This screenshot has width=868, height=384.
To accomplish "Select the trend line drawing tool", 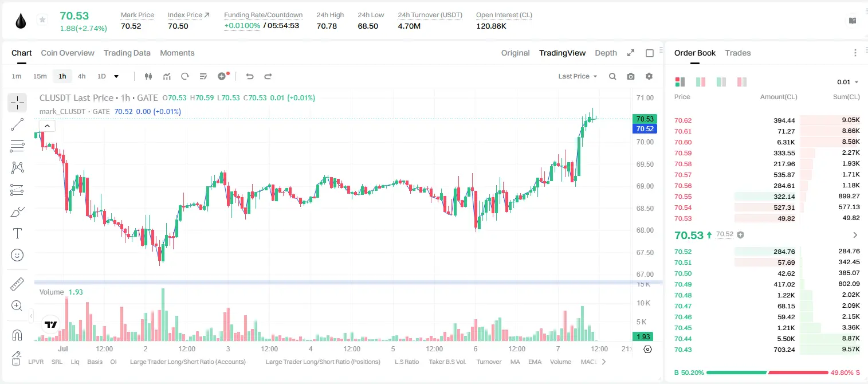I will (x=17, y=124).
